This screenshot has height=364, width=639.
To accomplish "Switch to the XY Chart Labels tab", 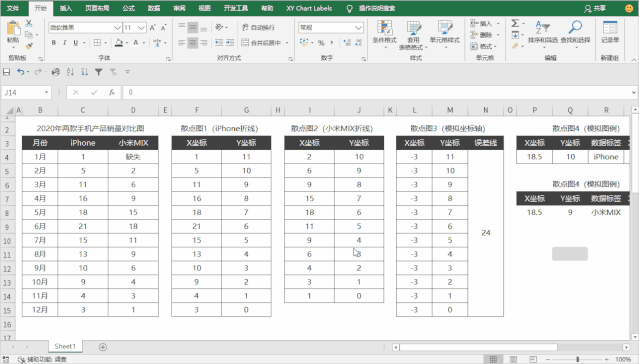I will click(x=309, y=8).
